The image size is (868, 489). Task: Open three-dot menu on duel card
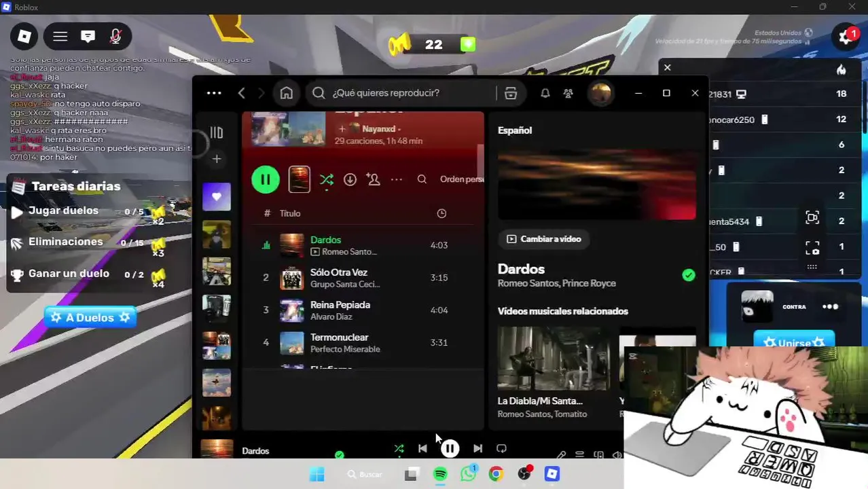[x=830, y=306]
